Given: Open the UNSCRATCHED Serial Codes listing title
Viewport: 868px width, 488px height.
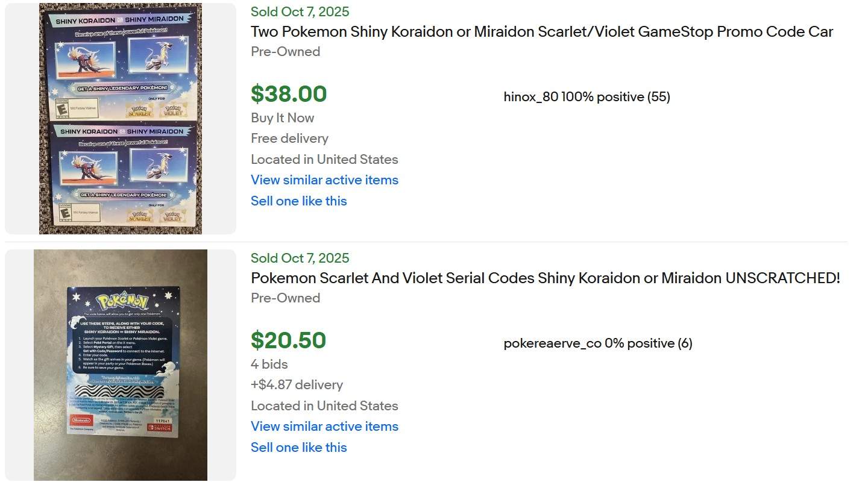Looking at the screenshot, I should tap(545, 278).
